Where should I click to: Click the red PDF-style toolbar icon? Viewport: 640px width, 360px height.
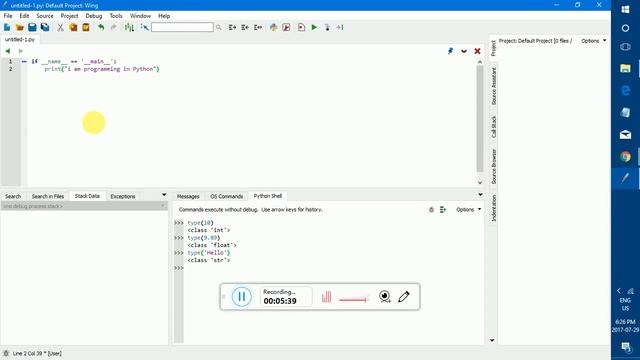286,27
